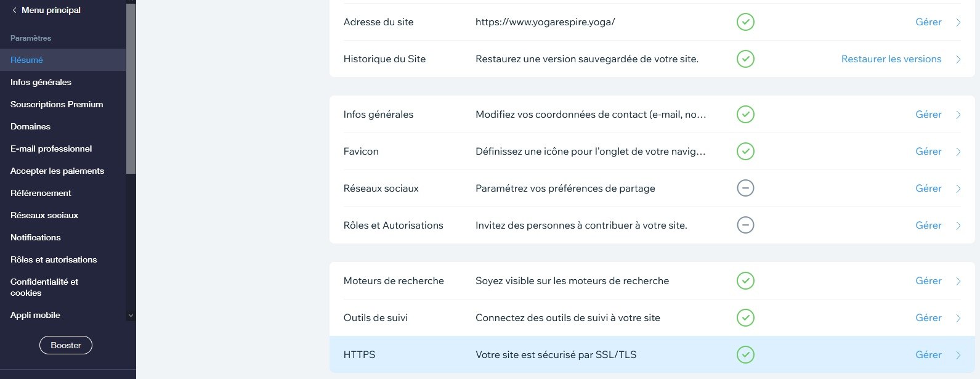Open Domaines in the sidebar menu
The width and height of the screenshot is (980, 379).
30,126
